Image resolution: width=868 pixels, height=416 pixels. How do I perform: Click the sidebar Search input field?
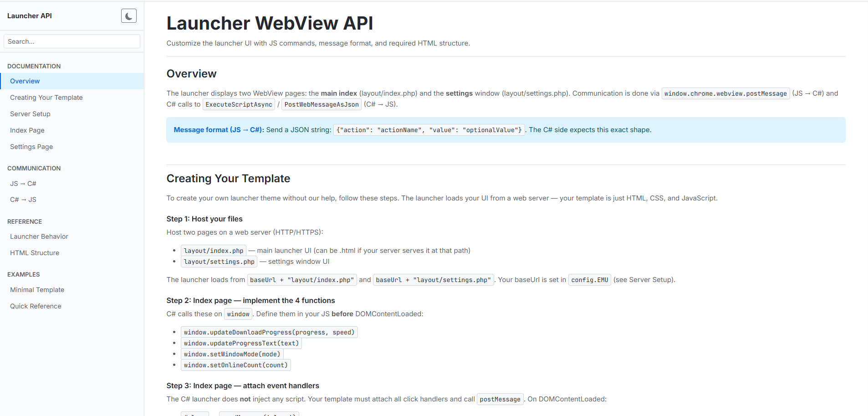[72, 41]
